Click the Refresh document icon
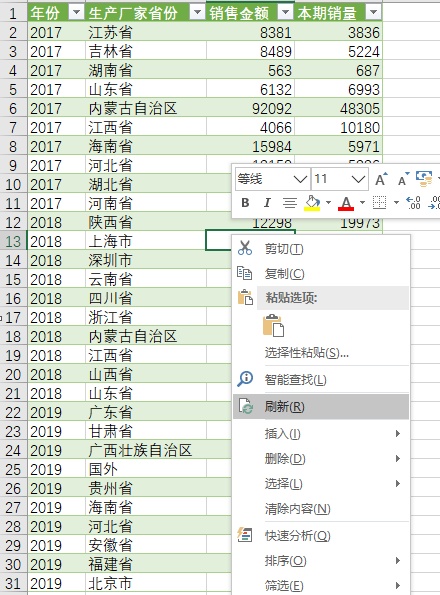Image resolution: width=440 pixels, height=595 pixels. pyautogui.click(x=245, y=406)
